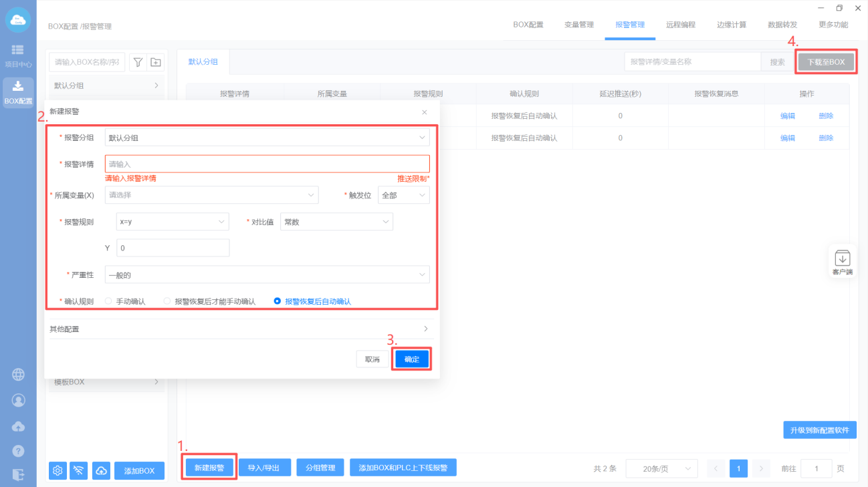The height and width of the screenshot is (487, 868).
Task: Click the add group folder icon
Action: [x=156, y=62]
